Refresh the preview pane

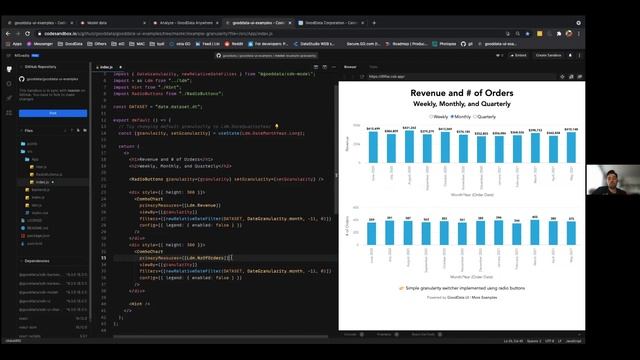362,77
